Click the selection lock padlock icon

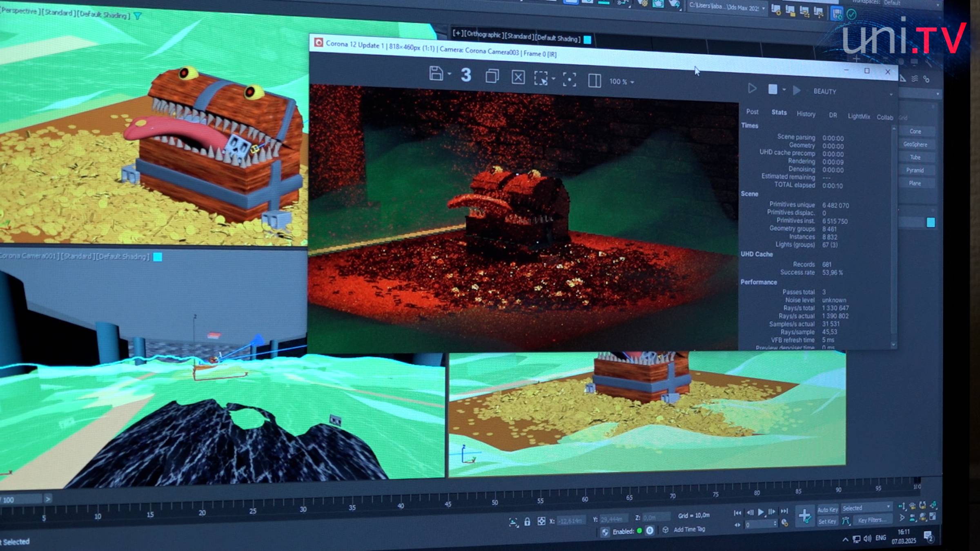point(527,522)
